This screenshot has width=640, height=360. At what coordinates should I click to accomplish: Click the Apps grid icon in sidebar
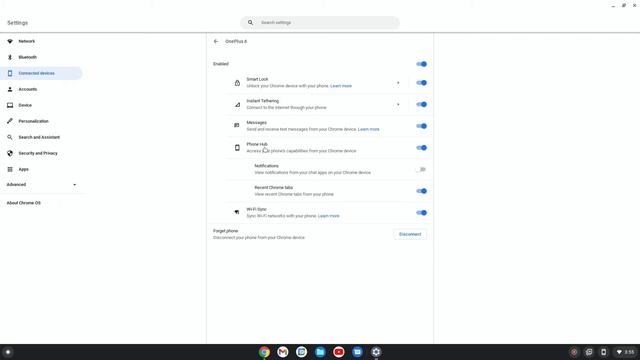coord(10,169)
